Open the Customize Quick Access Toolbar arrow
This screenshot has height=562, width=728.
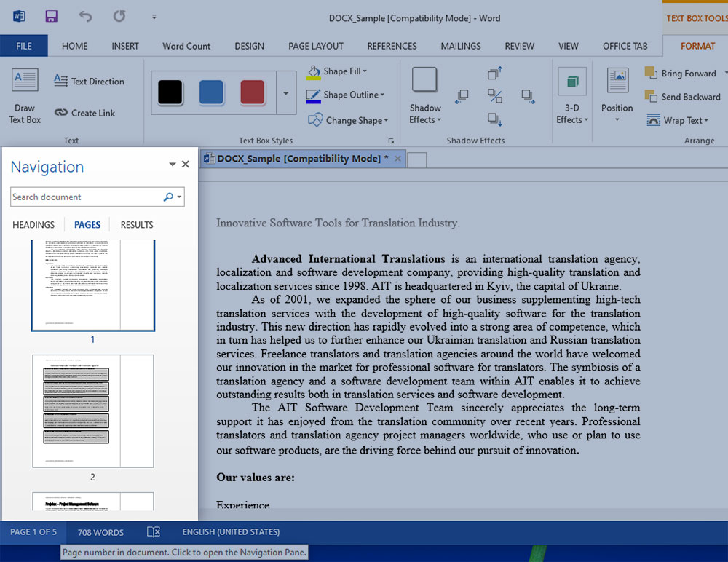(x=154, y=17)
